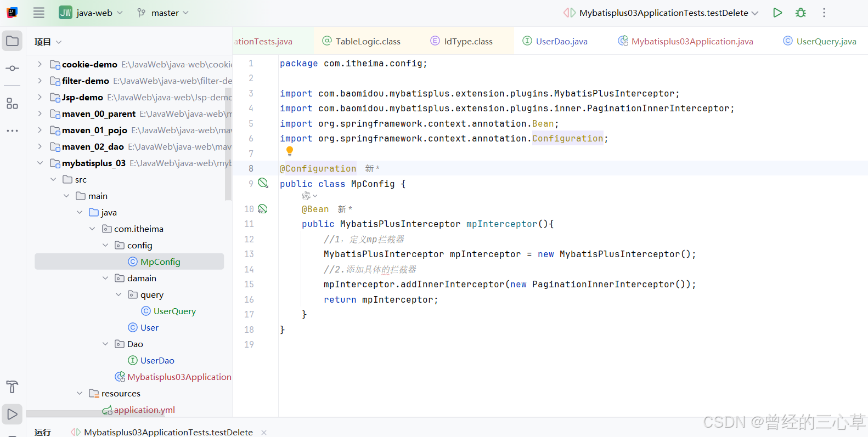Click the gutter bean icon on line 9
The height and width of the screenshot is (437, 868).
263,183
